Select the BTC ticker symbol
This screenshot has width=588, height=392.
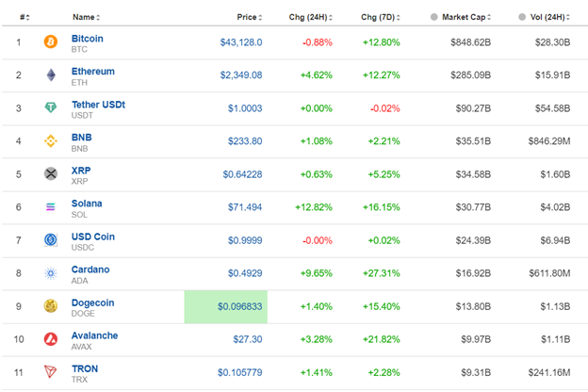pos(79,50)
